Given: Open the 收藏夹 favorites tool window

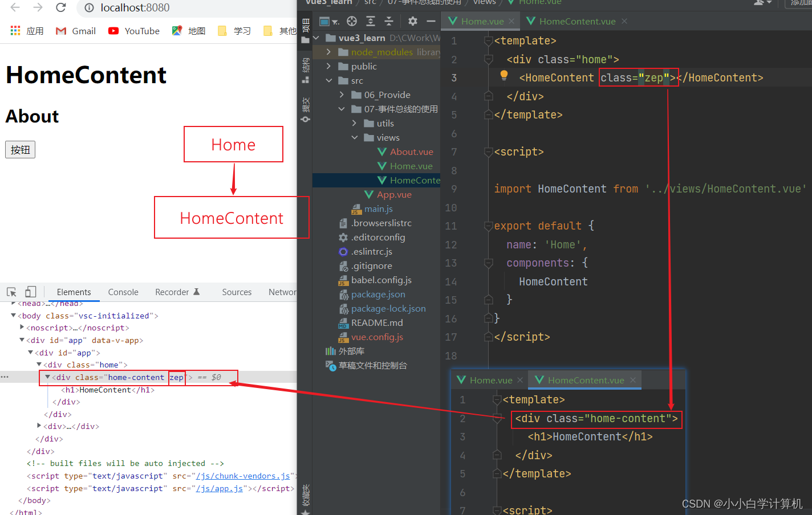Looking at the screenshot, I should click(x=306, y=500).
